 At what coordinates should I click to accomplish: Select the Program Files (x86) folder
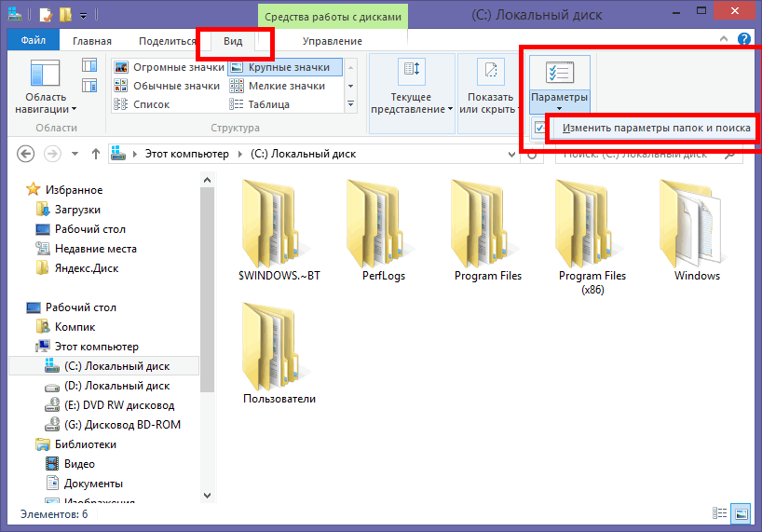point(592,237)
